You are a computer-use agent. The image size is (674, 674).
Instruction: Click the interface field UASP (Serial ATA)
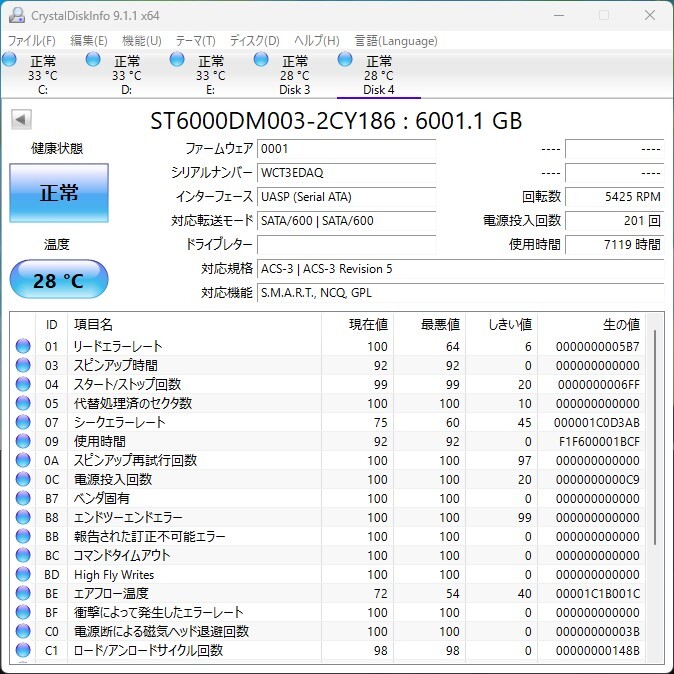[x=346, y=197]
